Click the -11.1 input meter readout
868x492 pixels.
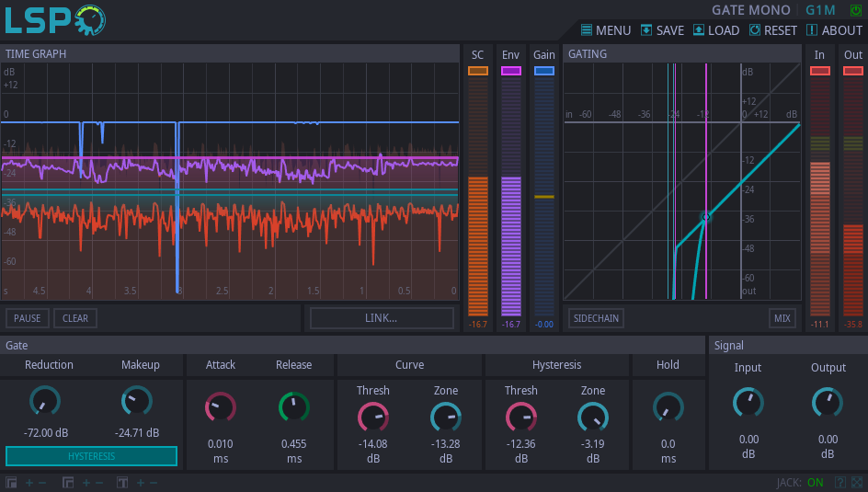coord(820,325)
